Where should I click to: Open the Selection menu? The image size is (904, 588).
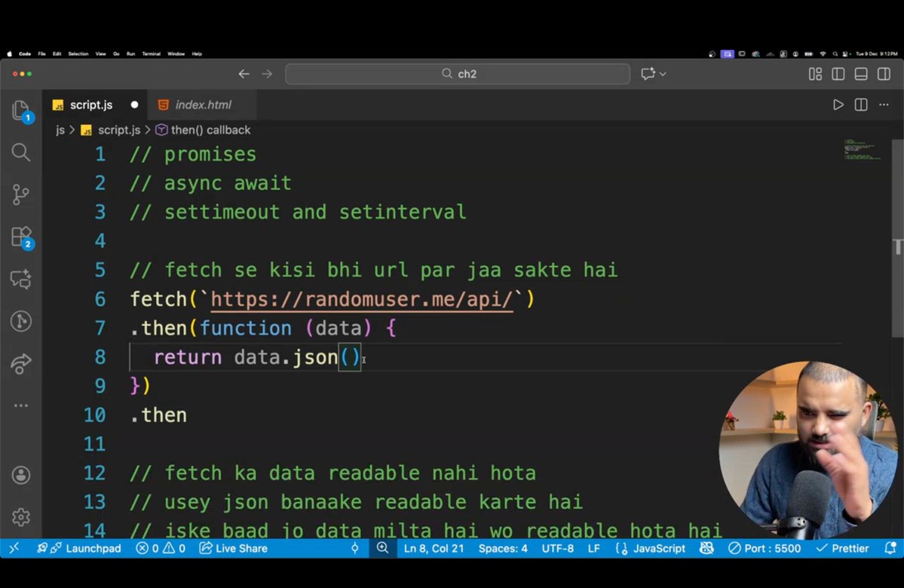point(78,54)
